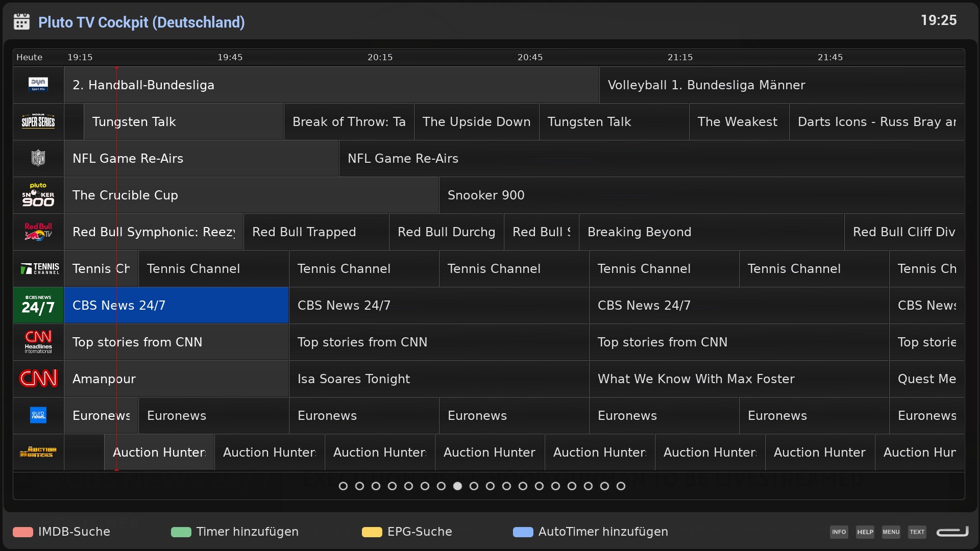The height and width of the screenshot is (551, 980).
Task: Click the INFO key icon
Action: tap(839, 532)
